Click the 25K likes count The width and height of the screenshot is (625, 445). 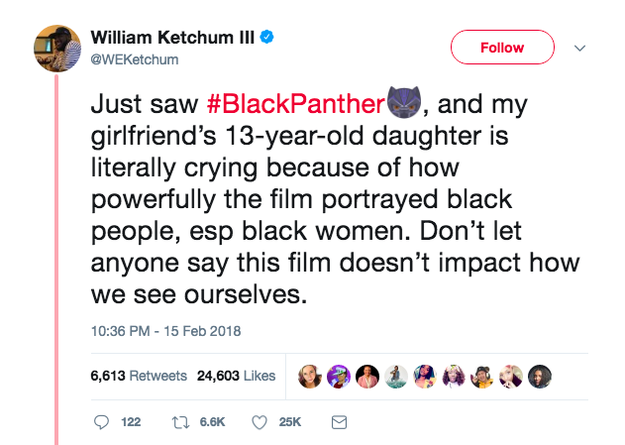[289, 423]
